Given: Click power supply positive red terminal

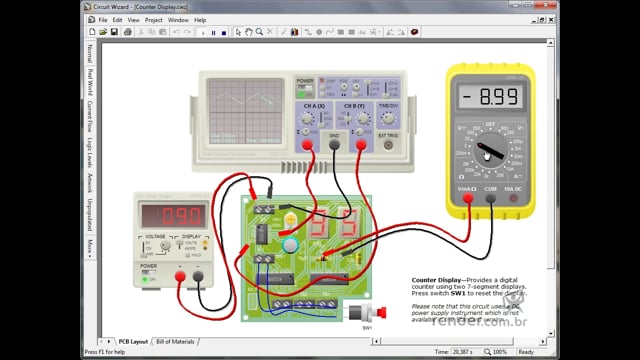Looking at the screenshot, I should pos(180,276).
